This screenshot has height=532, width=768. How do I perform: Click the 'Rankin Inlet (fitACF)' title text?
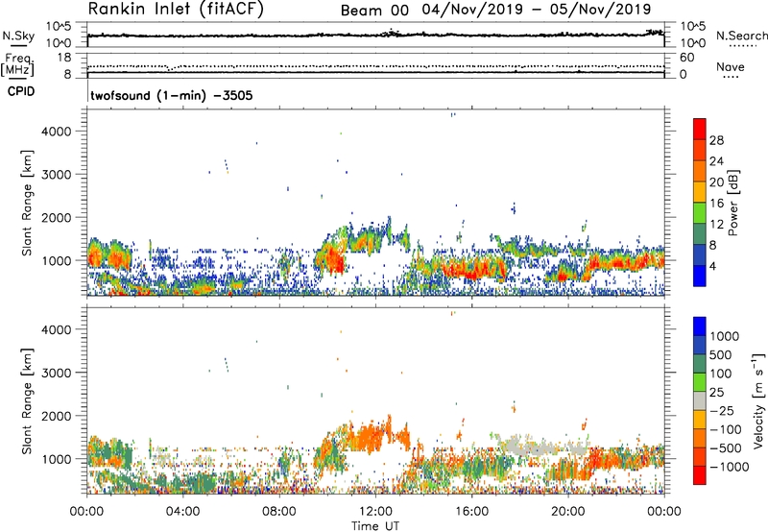[176, 10]
